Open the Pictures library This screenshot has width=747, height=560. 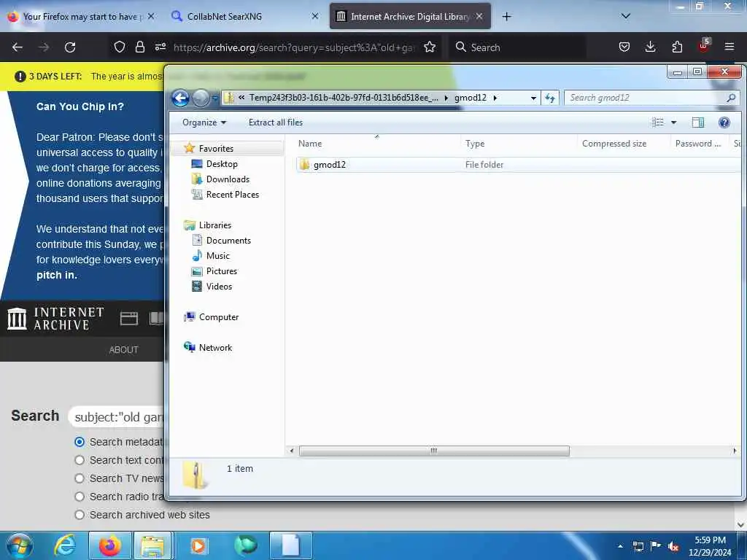click(x=222, y=271)
